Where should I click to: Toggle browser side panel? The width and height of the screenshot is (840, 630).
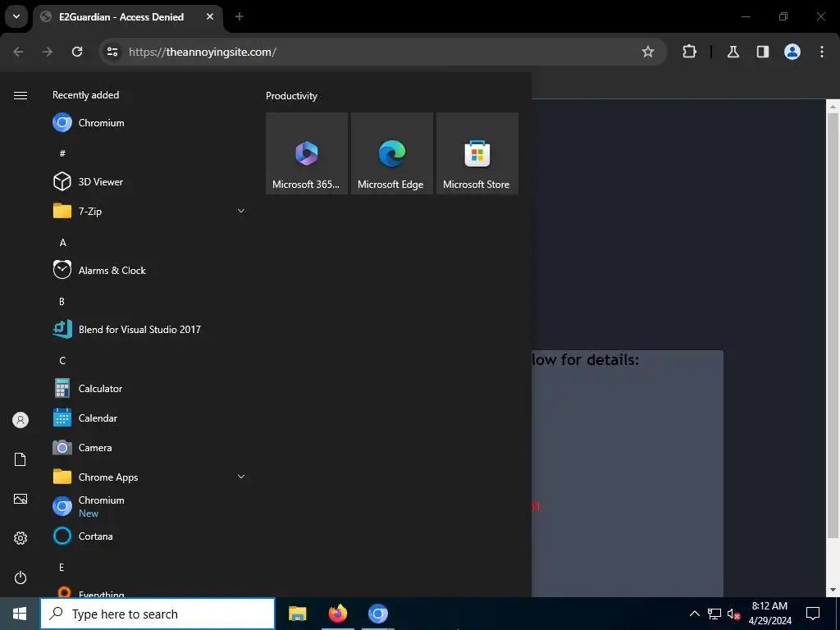tap(762, 52)
